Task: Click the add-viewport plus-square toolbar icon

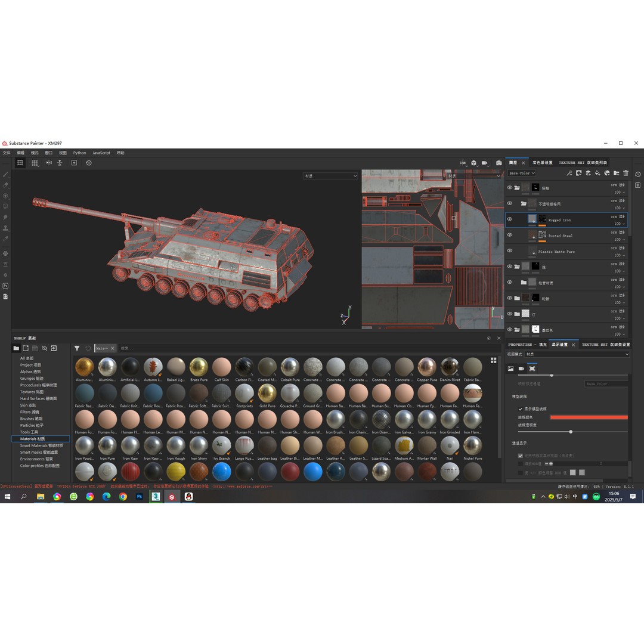Action: point(75,163)
